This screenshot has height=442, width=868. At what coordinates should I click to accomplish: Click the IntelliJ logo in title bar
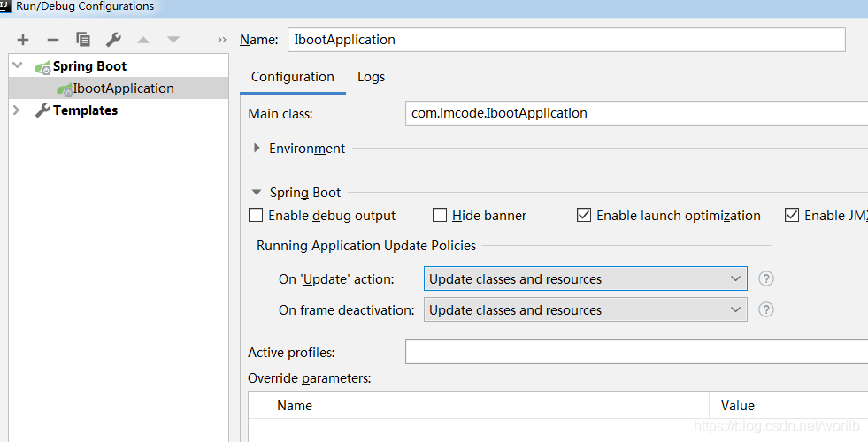[5, 6]
